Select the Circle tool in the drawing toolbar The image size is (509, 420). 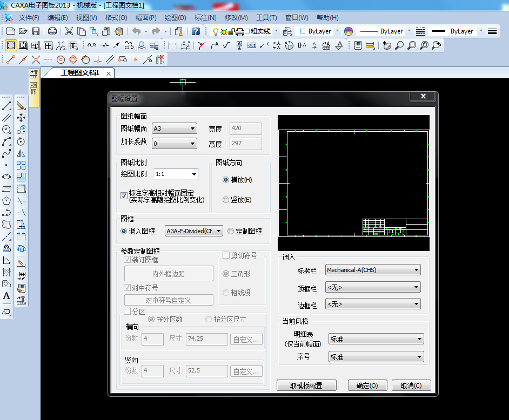click(6, 128)
